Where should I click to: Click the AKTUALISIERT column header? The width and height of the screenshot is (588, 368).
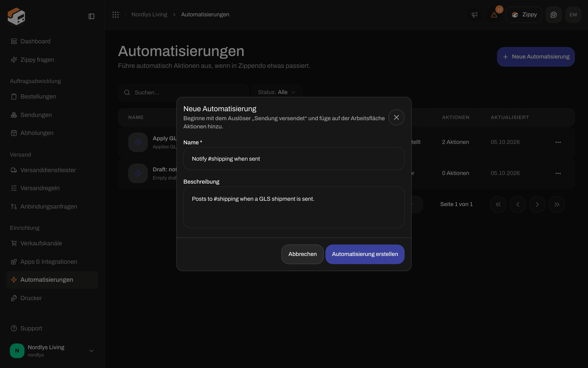click(510, 117)
